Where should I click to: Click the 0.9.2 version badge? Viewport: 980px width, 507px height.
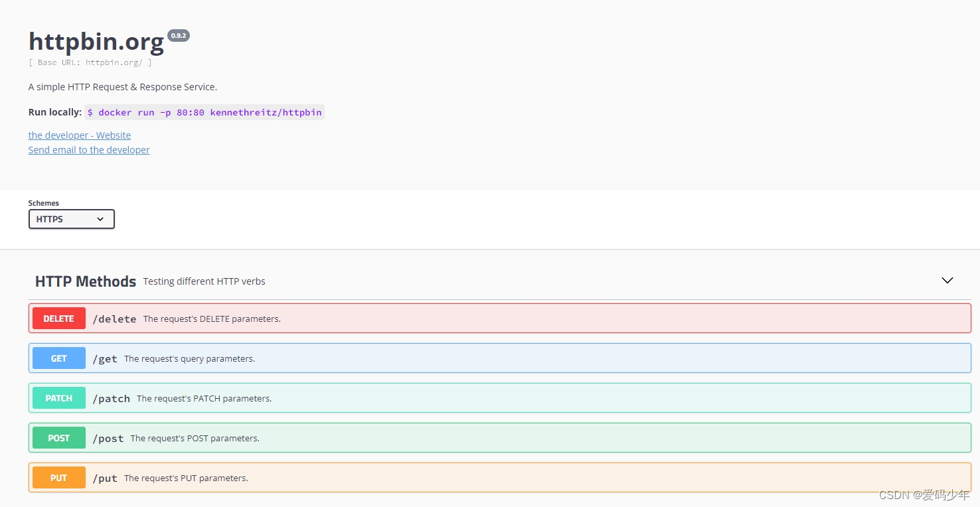click(179, 35)
